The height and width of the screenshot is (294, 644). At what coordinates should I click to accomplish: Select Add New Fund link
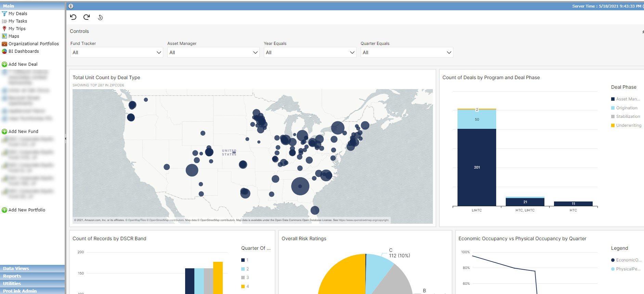point(23,132)
